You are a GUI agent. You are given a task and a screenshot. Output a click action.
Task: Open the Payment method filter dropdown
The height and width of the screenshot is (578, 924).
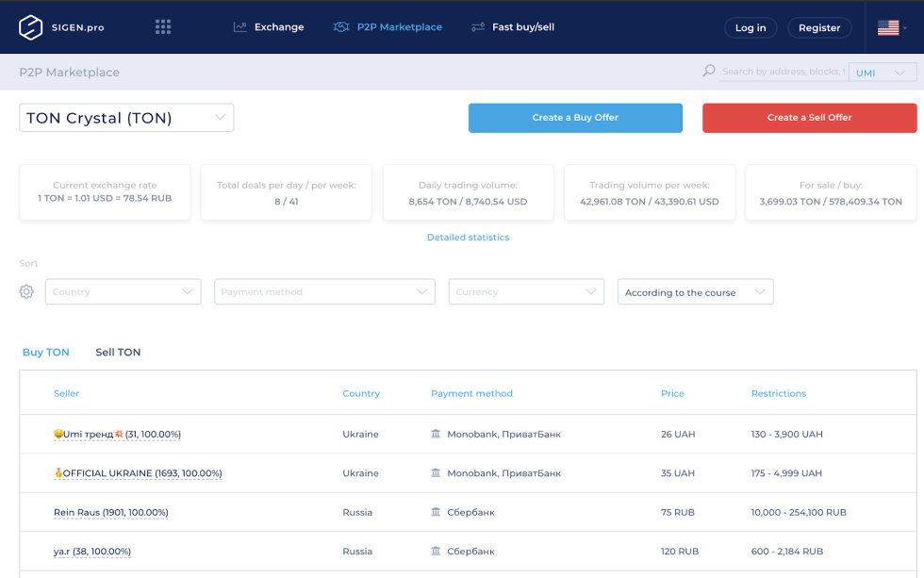point(324,292)
